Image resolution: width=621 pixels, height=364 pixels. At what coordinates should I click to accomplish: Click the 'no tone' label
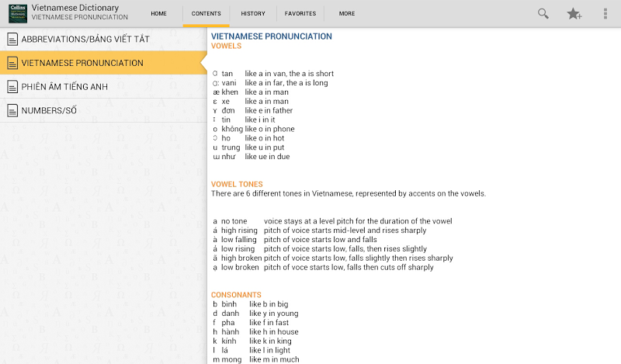pos(234,221)
